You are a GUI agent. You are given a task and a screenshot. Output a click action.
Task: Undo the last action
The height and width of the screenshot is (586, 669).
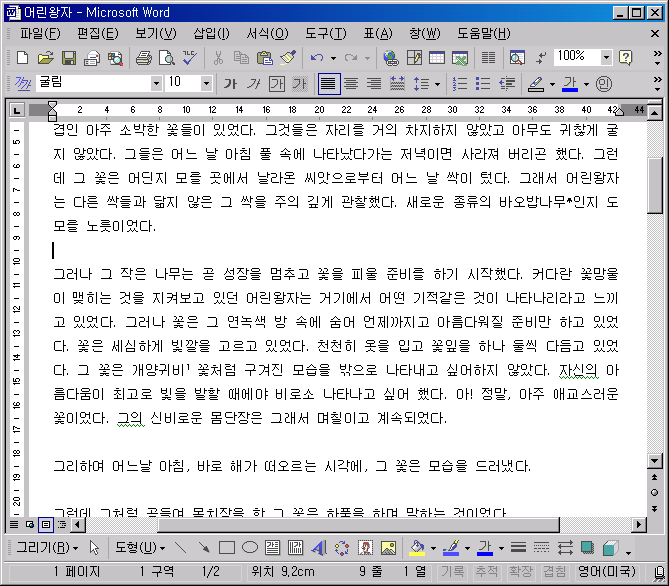(x=317, y=58)
